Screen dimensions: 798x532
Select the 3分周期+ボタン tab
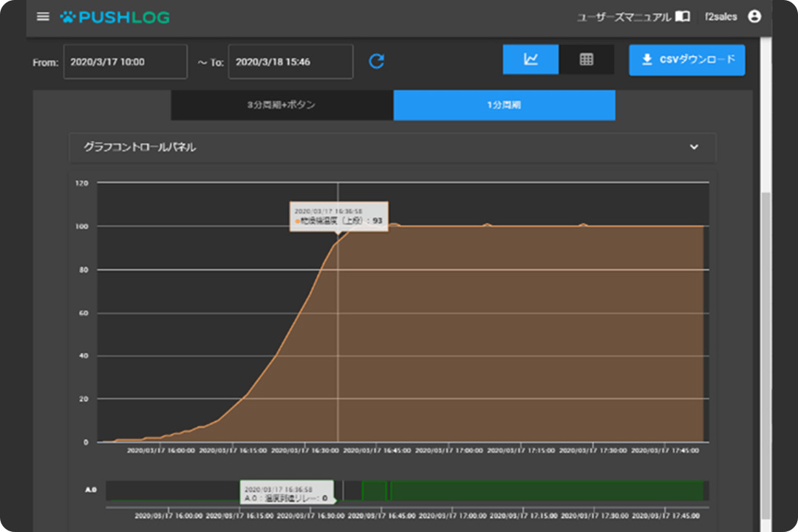pyautogui.click(x=282, y=105)
